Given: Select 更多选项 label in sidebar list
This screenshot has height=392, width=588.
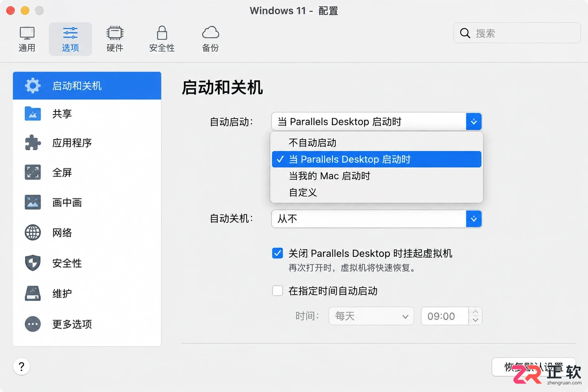Looking at the screenshot, I should [x=72, y=324].
